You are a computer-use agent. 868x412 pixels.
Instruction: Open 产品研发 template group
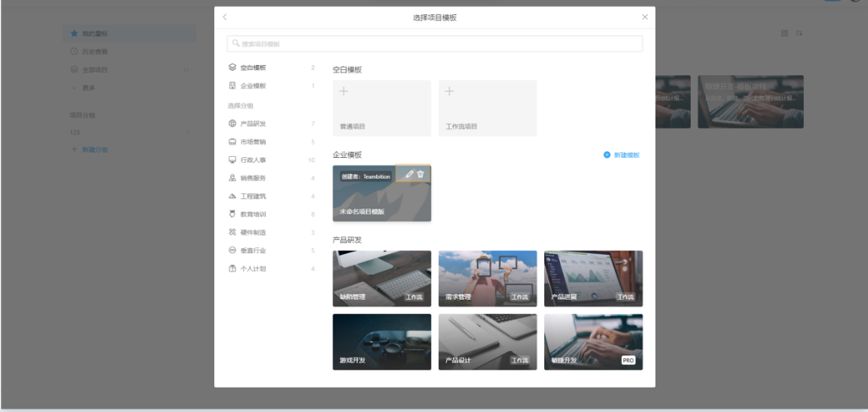pos(272,123)
